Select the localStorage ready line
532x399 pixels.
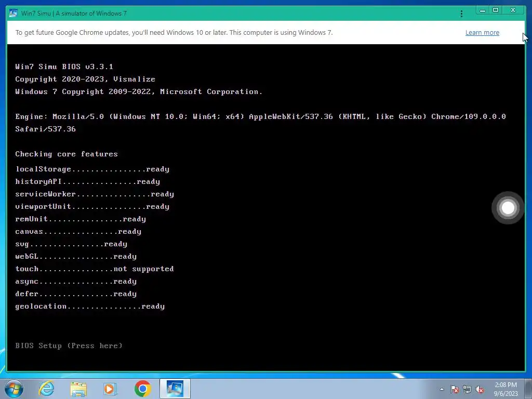click(92, 169)
